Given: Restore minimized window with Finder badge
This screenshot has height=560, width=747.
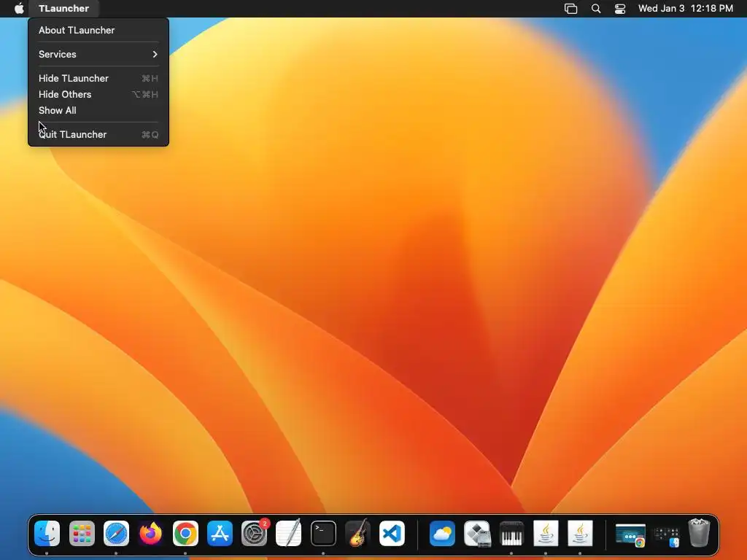Looking at the screenshot, I should tap(665, 536).
